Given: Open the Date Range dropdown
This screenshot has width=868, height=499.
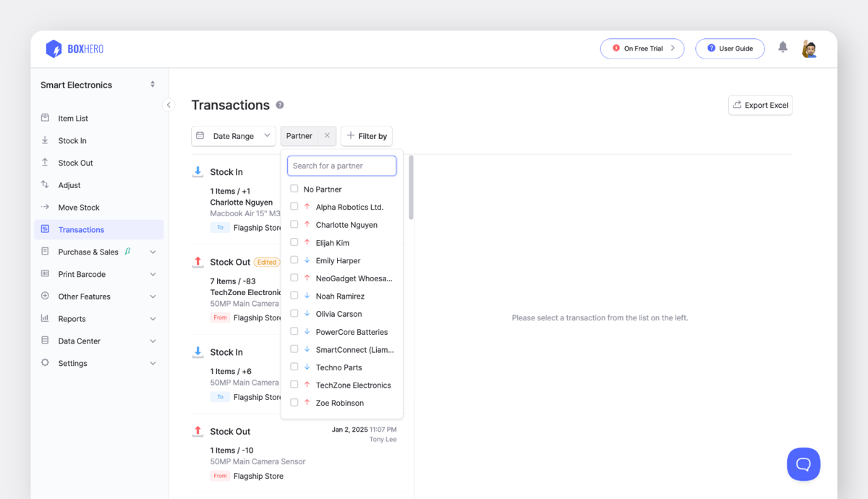Looking at the screenshot, I should (233, 136).
